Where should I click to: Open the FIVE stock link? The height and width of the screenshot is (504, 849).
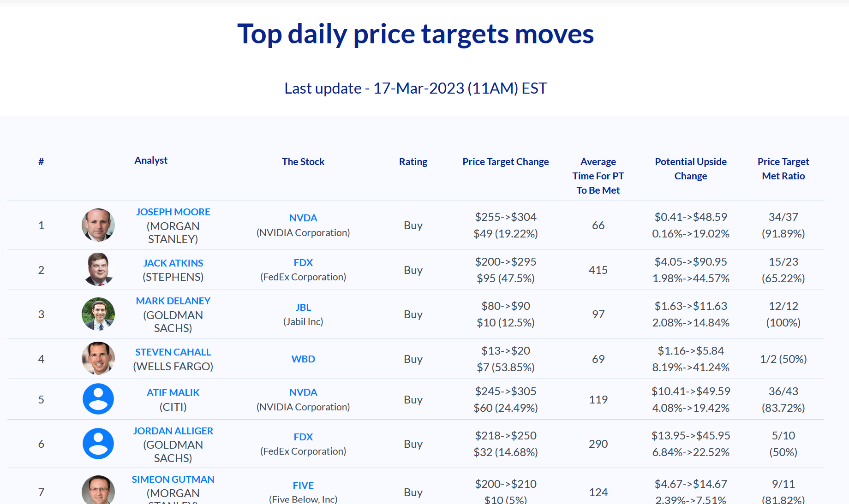tap(303, 486)
